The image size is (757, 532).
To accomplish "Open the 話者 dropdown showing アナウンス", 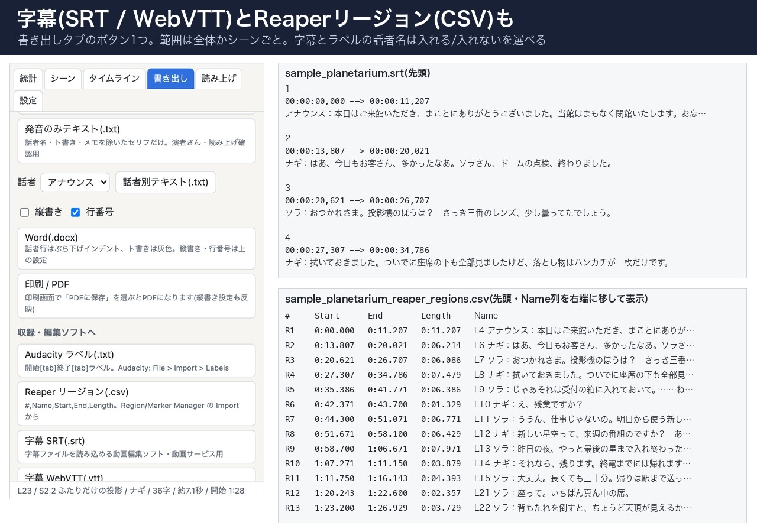I will point(75,182).
